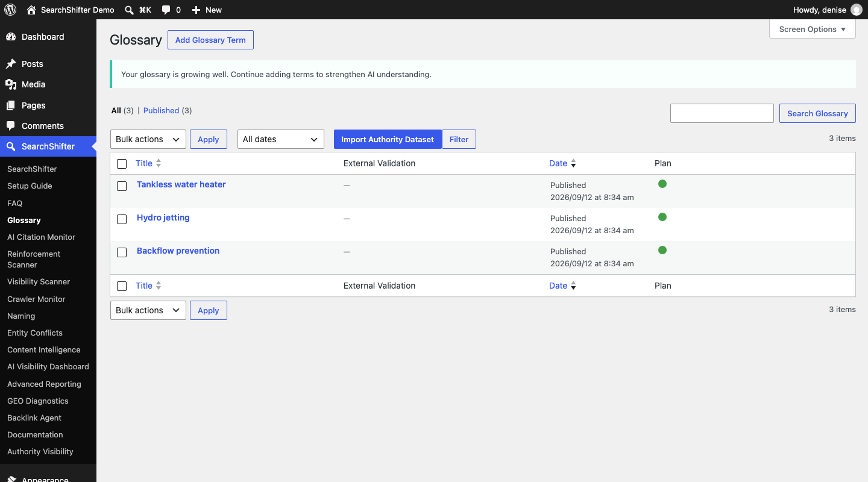The image size is (868, 482).
Task: Click the top Apply button
Action: pos(209,139)
